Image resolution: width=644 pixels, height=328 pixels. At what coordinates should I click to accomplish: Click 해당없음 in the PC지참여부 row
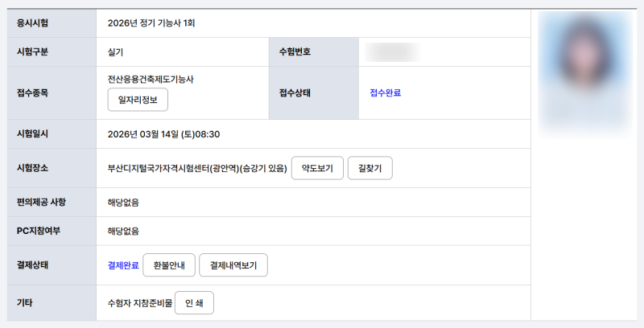click(123, 232)
